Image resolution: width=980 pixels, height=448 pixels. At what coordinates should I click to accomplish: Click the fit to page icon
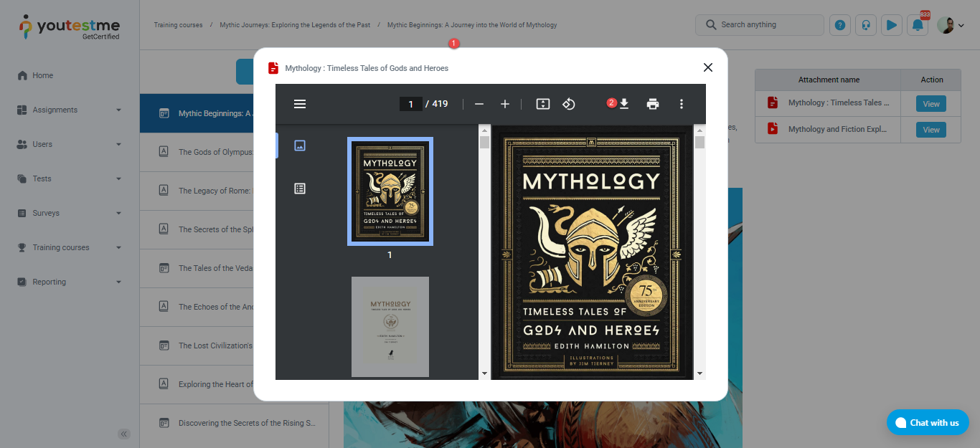543,104
